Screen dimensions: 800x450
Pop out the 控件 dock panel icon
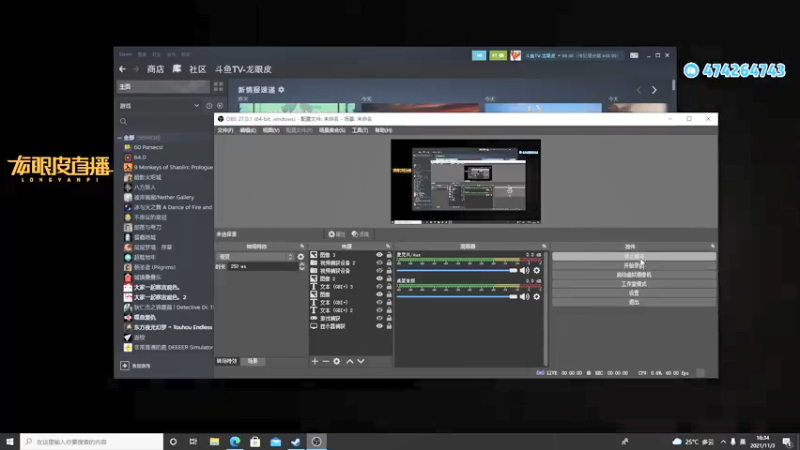713,246
